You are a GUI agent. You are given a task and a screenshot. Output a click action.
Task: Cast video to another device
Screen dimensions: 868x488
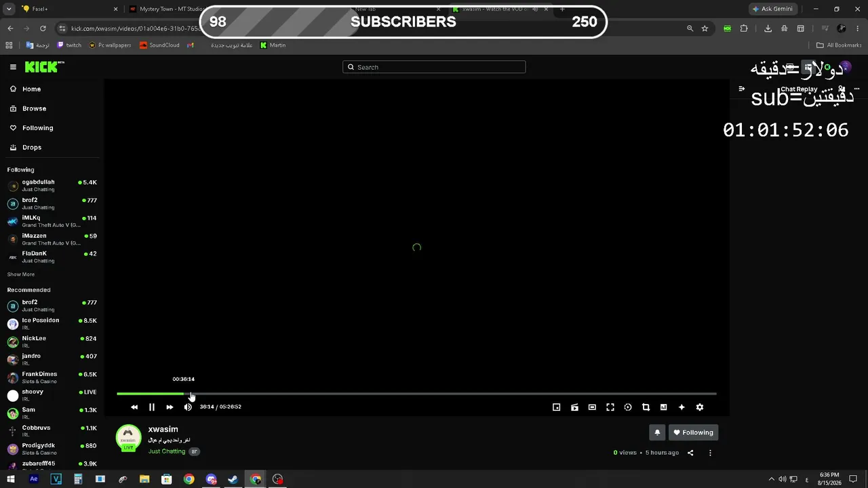[574, 407]
